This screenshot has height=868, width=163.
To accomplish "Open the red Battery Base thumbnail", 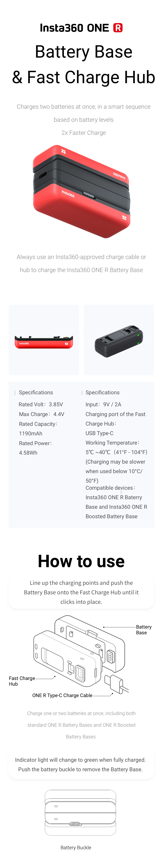I will 44,340.
